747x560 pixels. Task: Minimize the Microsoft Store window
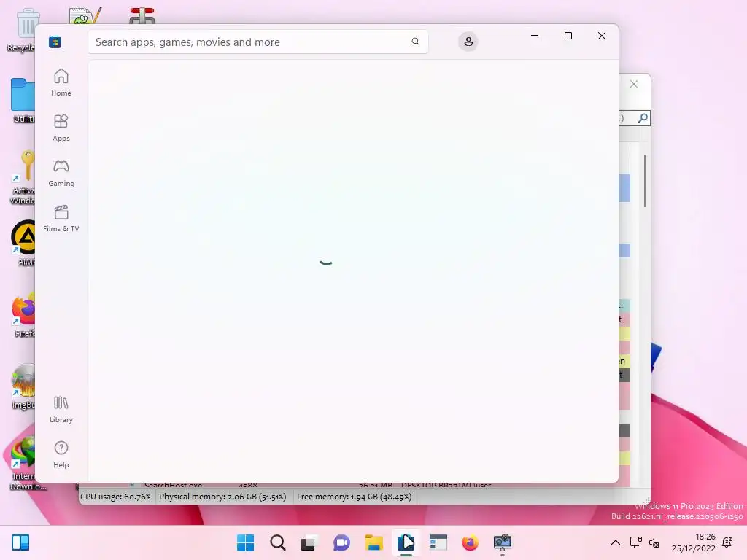tap(535, 36)
